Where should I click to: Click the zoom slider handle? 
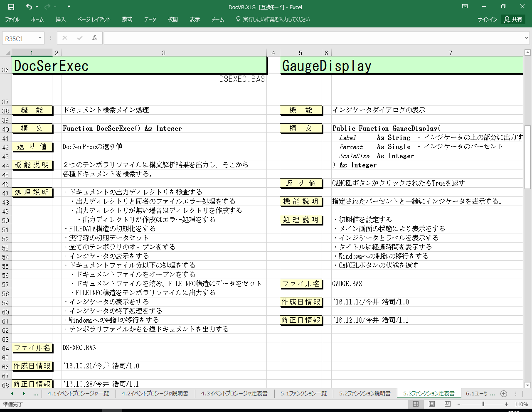pos(483,404)
